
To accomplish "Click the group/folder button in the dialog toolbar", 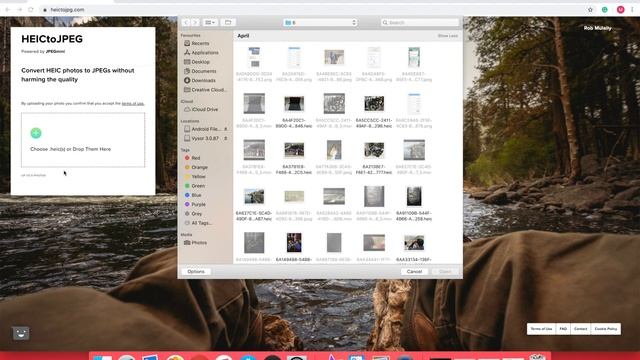I will point(228,22).
